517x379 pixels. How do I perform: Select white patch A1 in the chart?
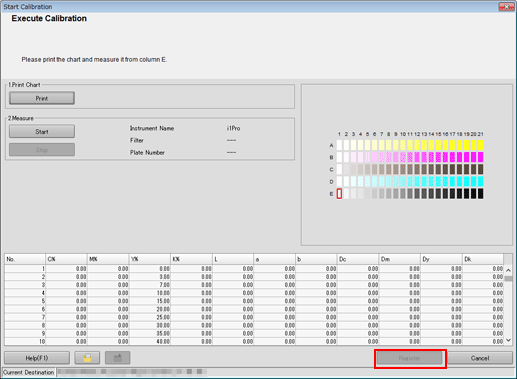[x=339, y=145]
